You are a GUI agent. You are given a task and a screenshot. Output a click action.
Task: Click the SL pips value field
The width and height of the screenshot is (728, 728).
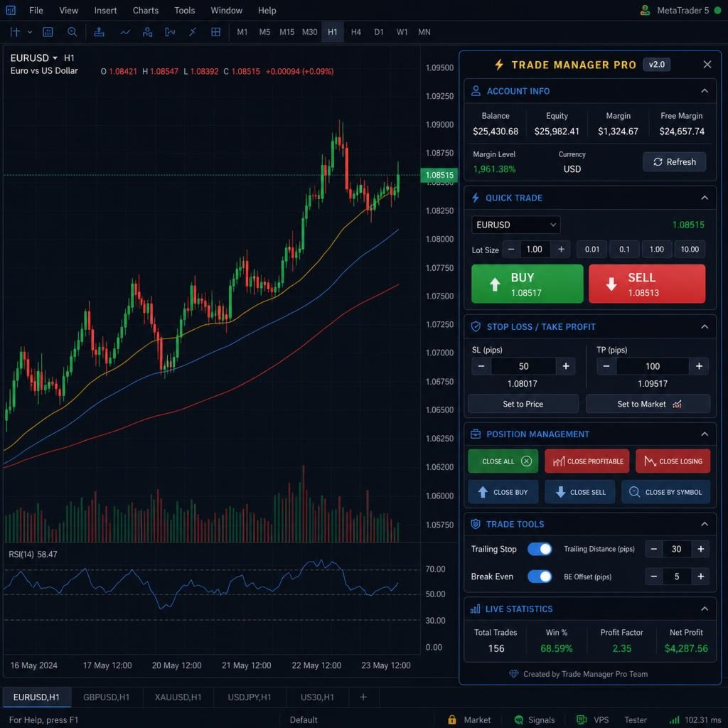click(523, 366)
